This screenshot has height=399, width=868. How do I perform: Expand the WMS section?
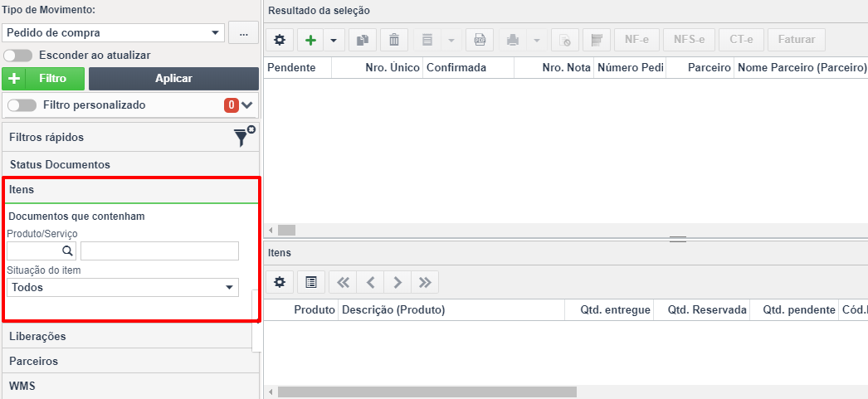pyautogui.click(x=130, y=386)
